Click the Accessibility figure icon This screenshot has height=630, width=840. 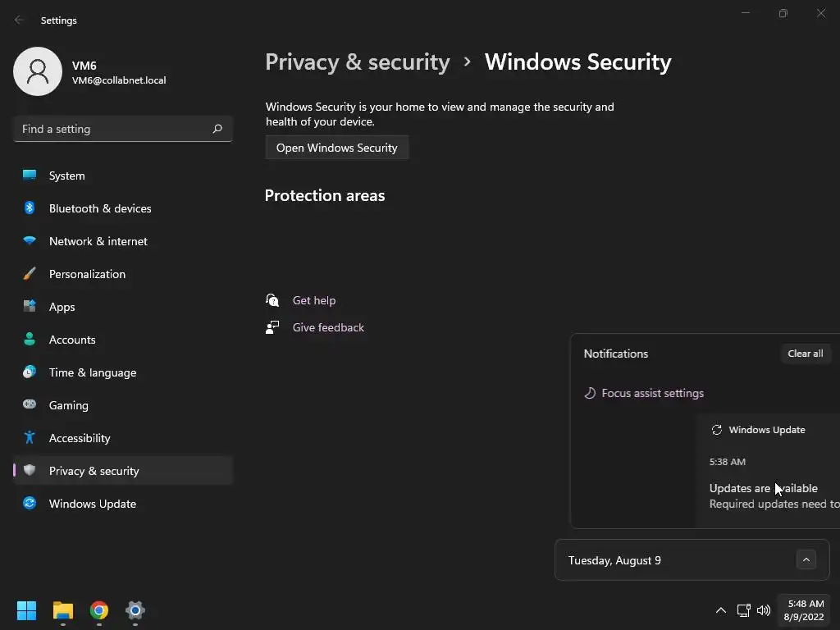tap(30, 438)
